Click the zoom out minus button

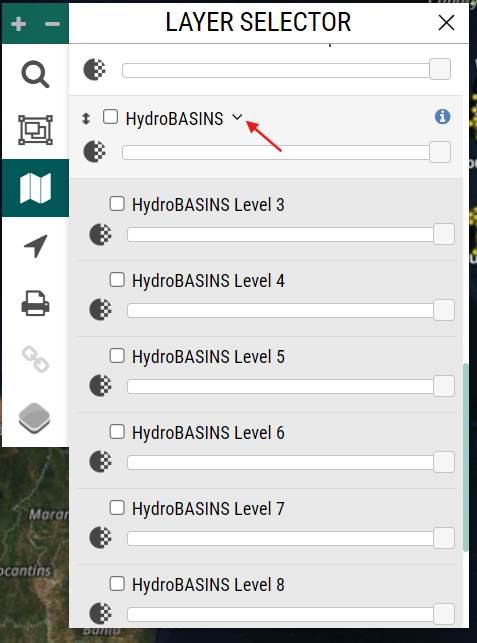point(52,24)
